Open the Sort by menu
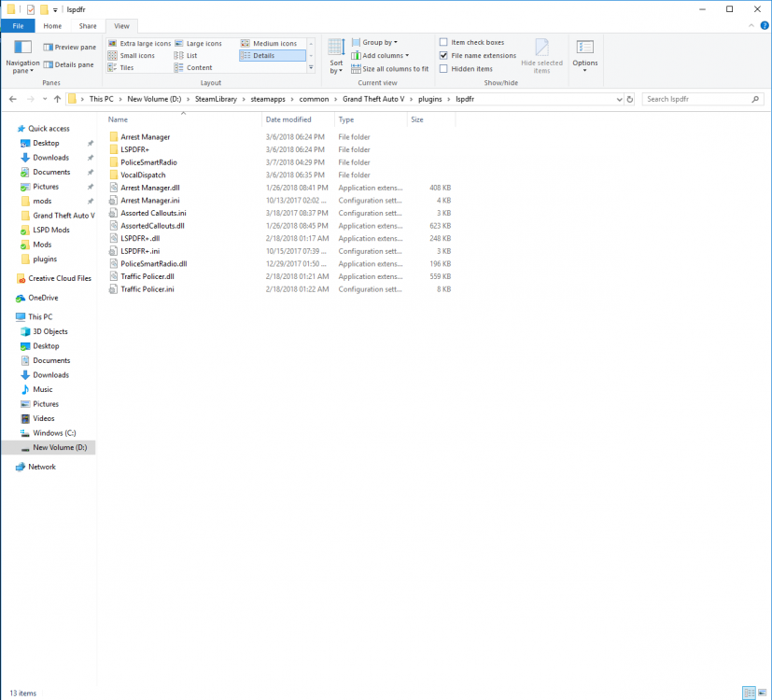This screenshot has width=772, height=700. coord(336,57)
